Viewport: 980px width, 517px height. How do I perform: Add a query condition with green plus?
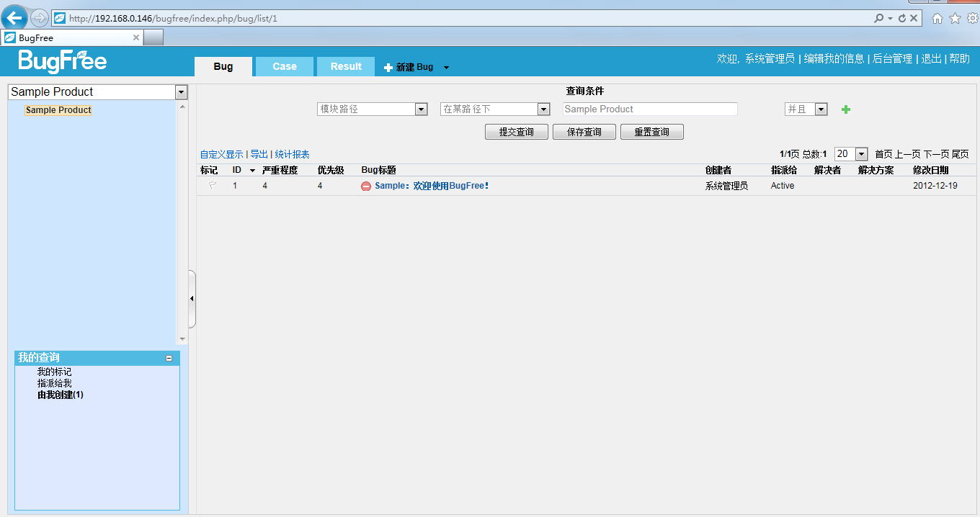point(846,109)
